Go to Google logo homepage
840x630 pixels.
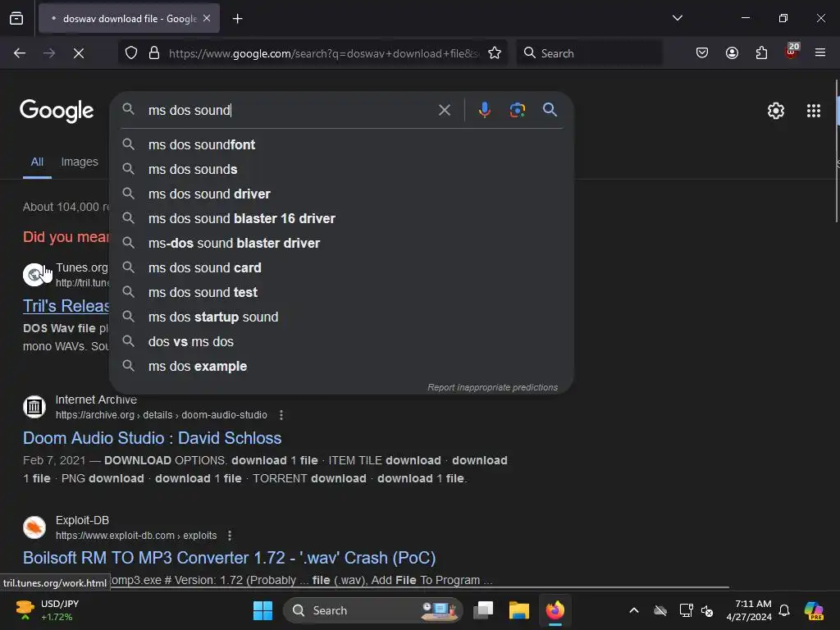pos(57,111)
